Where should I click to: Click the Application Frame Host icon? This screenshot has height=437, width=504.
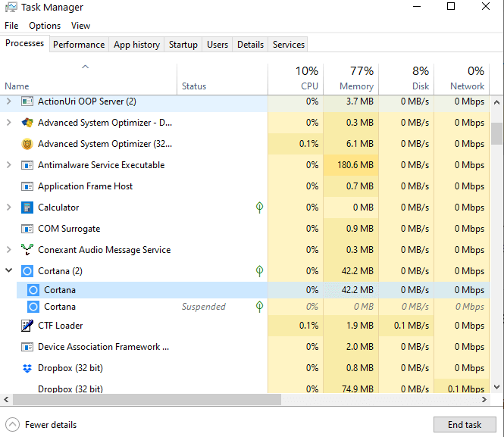tap(27, 186)
